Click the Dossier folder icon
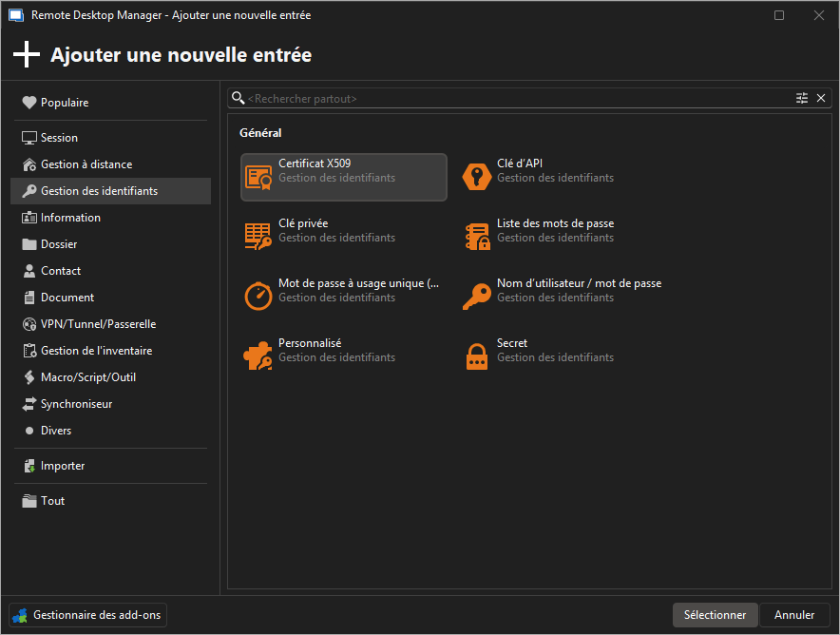Viewport: 840px width, 635px height. click(x=29, y=244)
